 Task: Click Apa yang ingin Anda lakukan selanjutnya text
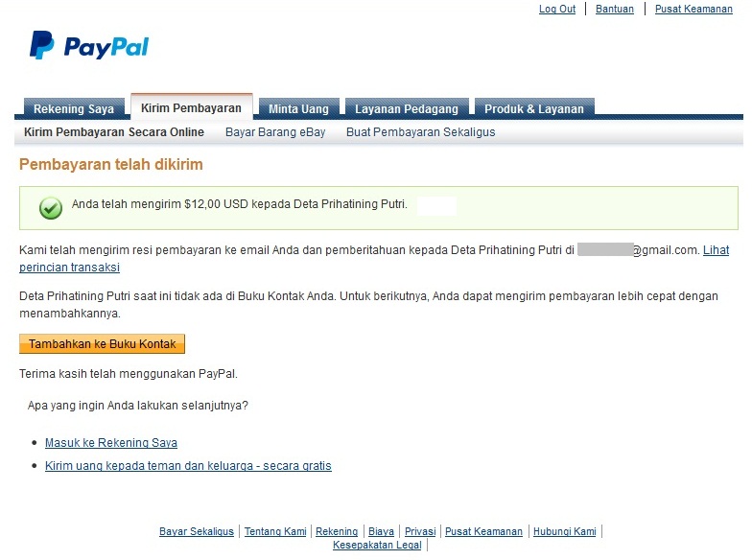[x=138, y=405]
